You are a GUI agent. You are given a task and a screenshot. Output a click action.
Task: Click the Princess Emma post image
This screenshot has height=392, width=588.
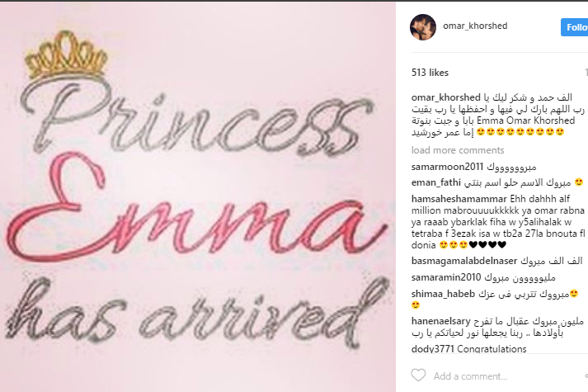tap(198, 197)
